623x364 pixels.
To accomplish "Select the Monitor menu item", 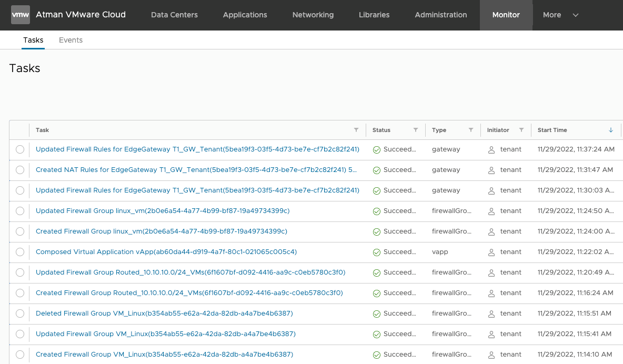I will [506, 15].
